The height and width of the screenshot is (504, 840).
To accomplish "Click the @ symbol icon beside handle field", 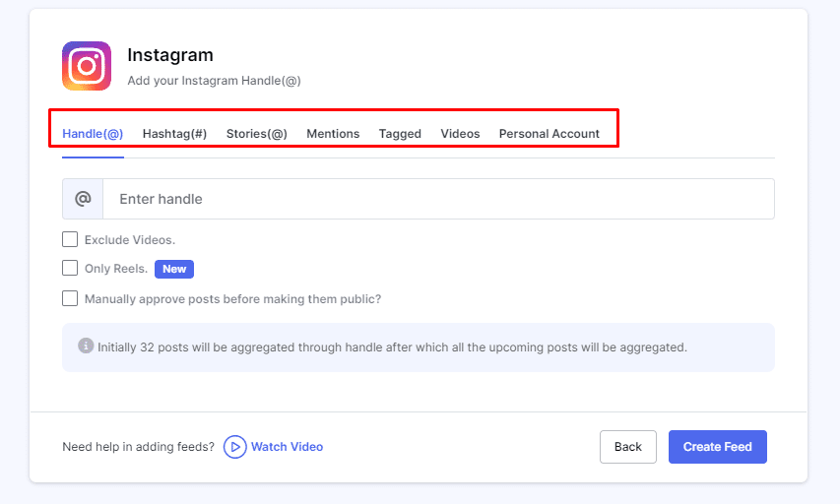I will [x=83, y=199].
